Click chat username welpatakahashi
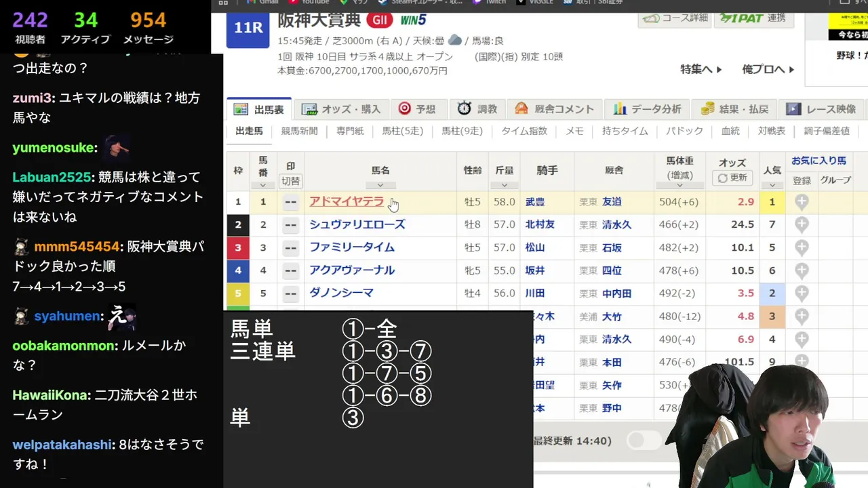The image size is (868, 488). [x=62, y=445]
